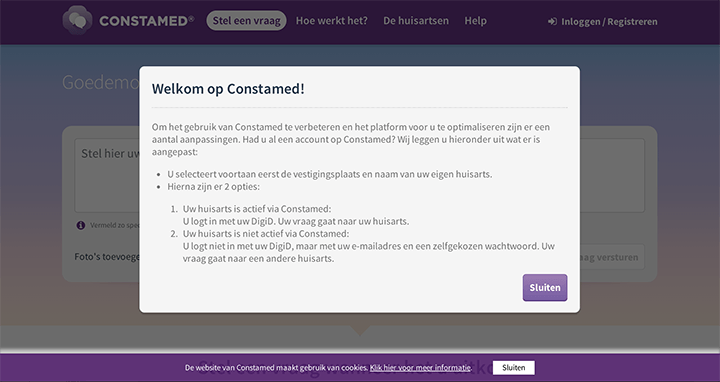Close the welcome dialog with purple Sluiten
This screenshot has width=720, height=382.
click(x=545, y=288)
